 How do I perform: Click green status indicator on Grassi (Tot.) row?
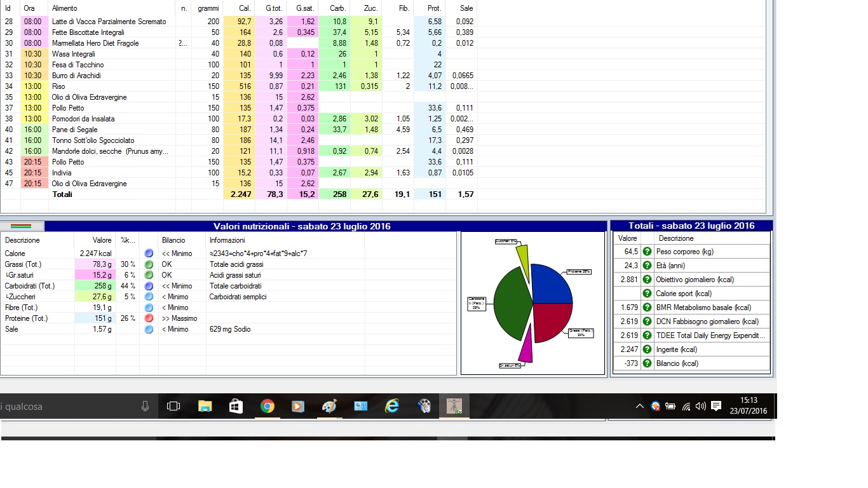(x=148, y=264)
